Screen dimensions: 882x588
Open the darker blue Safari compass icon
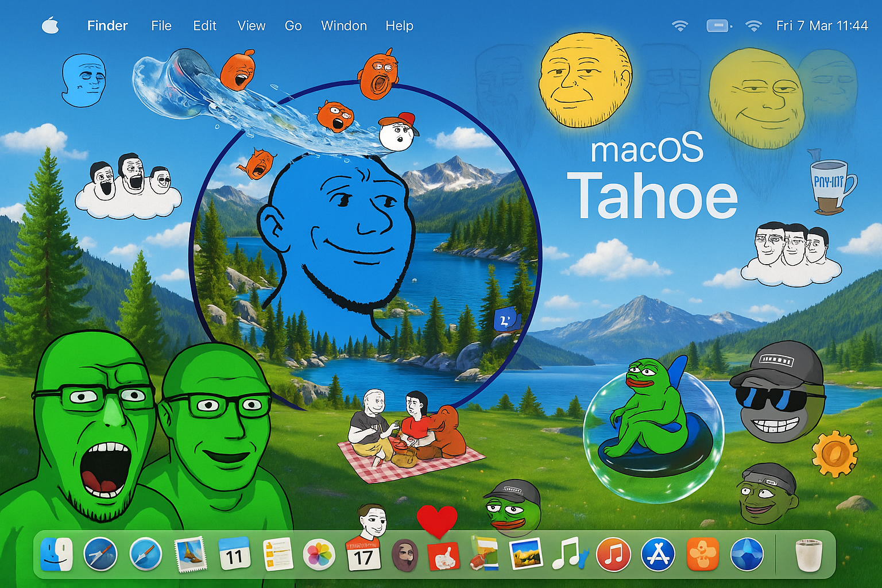coord(100,555)
